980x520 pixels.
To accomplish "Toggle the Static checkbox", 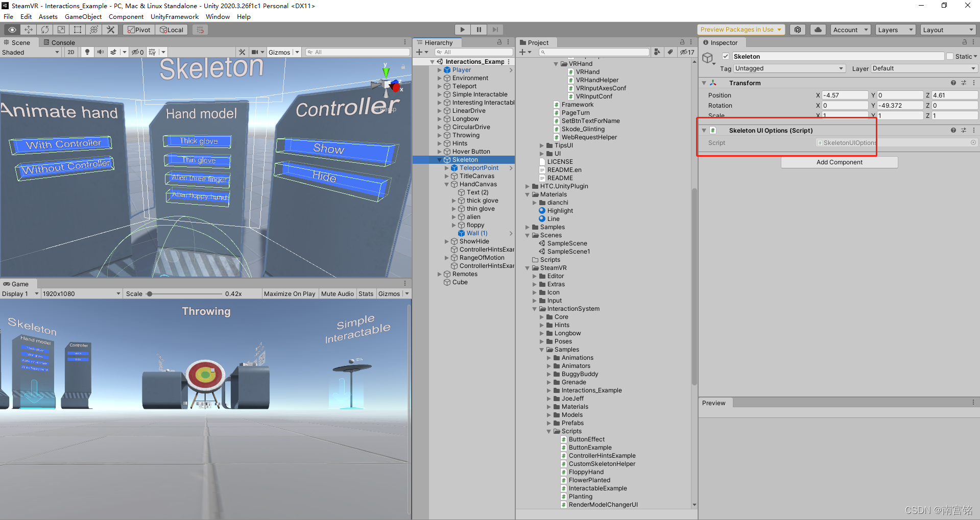I will (950, 56).
